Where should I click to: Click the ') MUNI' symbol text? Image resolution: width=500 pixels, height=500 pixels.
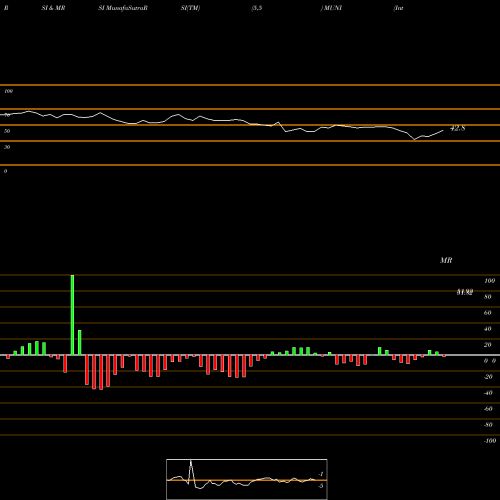(331, 8)
